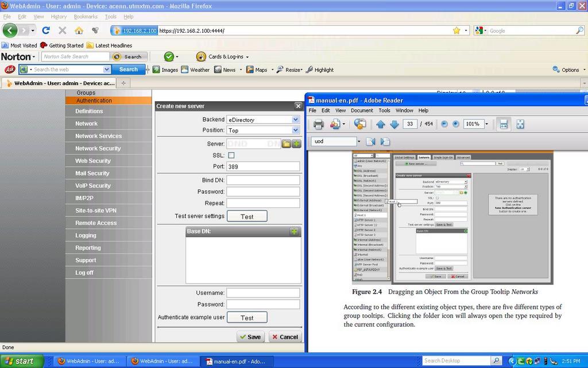The height and width of the screenshot is (368, 588).
Task: Add a Base DN with plus icon
Action: click(x=294, y=231)
